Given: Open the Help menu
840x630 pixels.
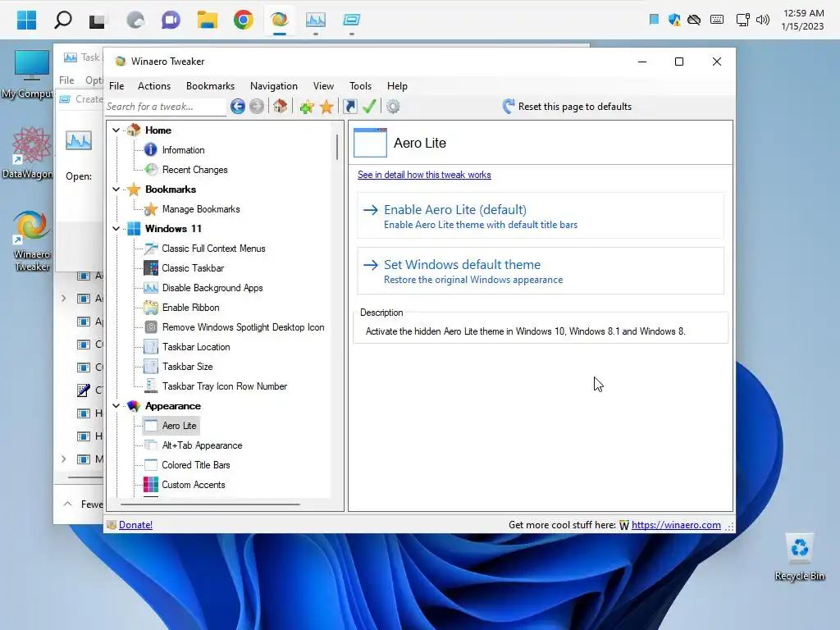Looking at the screenshot, I should [x=397, y=86].
